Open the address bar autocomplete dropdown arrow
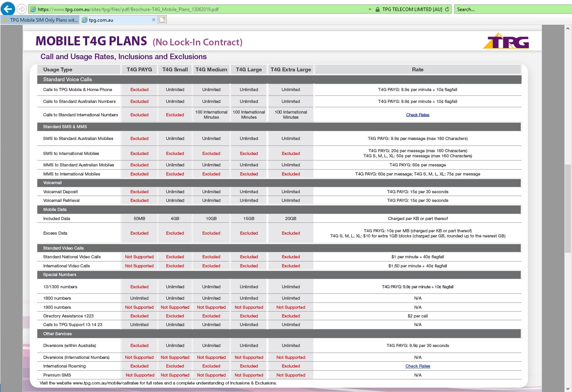The image size is (572, 392). click(x=370, y=9)
